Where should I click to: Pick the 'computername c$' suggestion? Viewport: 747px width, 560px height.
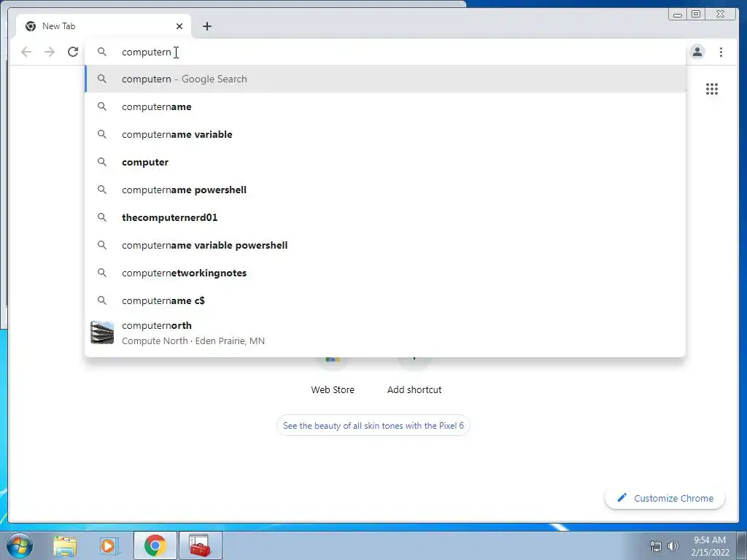tap(385, 300)
